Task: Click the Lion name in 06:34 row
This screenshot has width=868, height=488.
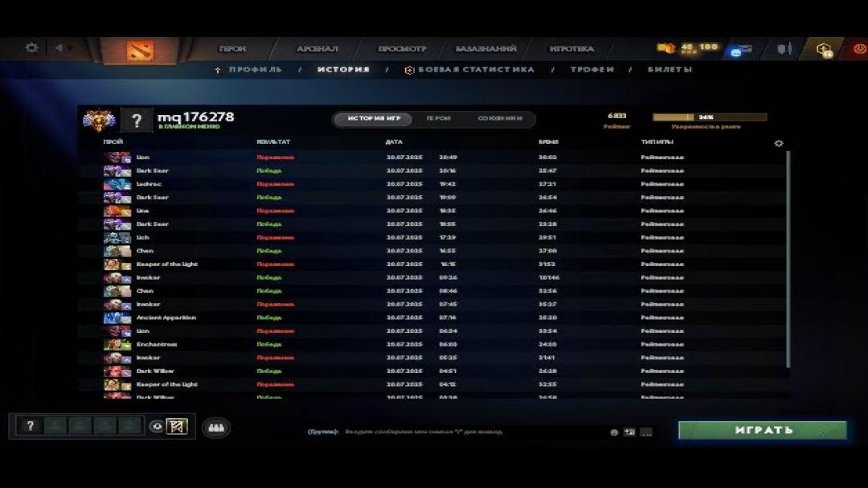Action: 143,330
